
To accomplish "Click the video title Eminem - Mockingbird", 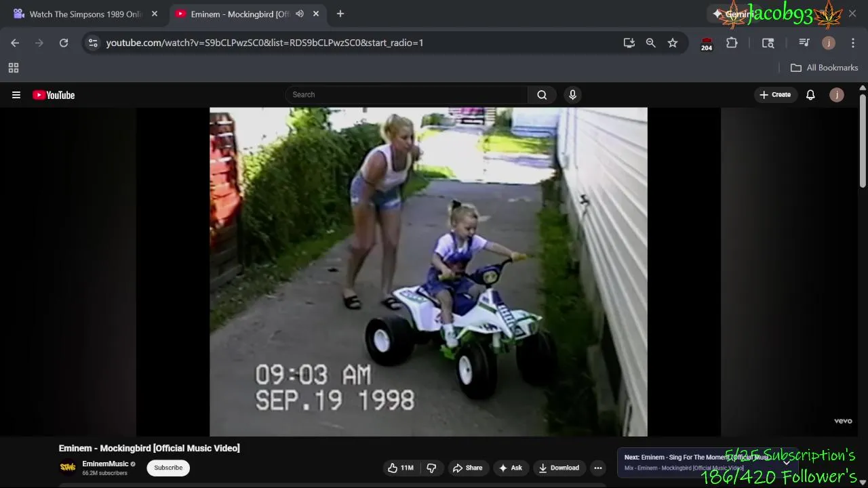I will click(149, 448).
